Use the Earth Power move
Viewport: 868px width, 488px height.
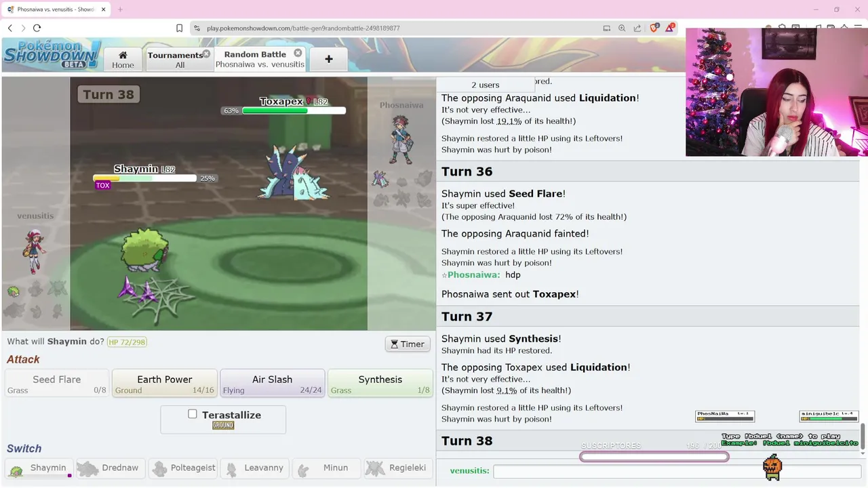pos(164,383)
